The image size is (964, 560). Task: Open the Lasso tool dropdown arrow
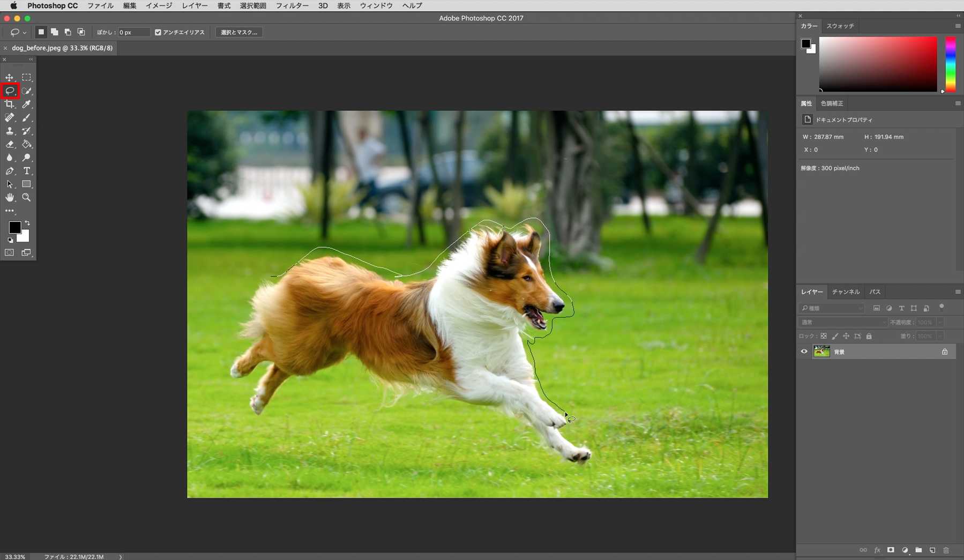(x=24, y=32)
